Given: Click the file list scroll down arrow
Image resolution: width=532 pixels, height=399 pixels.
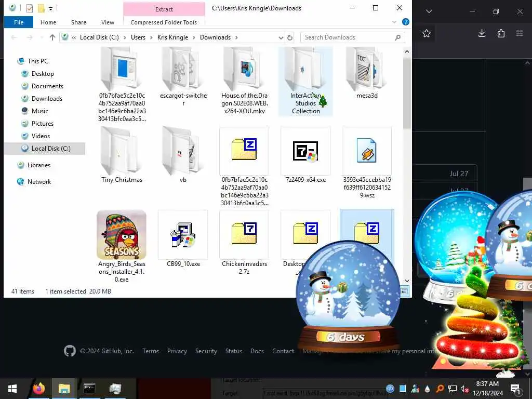Looking at the screenshot, I should [407, 281].
